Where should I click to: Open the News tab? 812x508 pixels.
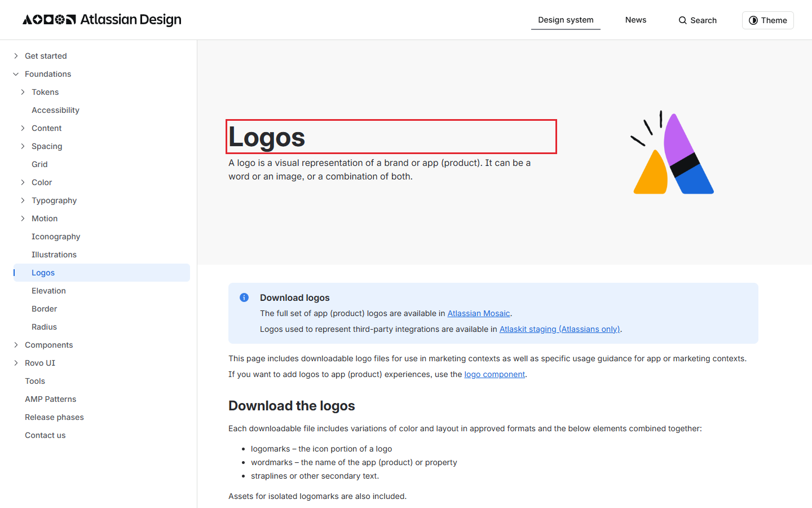click(636, 20)
